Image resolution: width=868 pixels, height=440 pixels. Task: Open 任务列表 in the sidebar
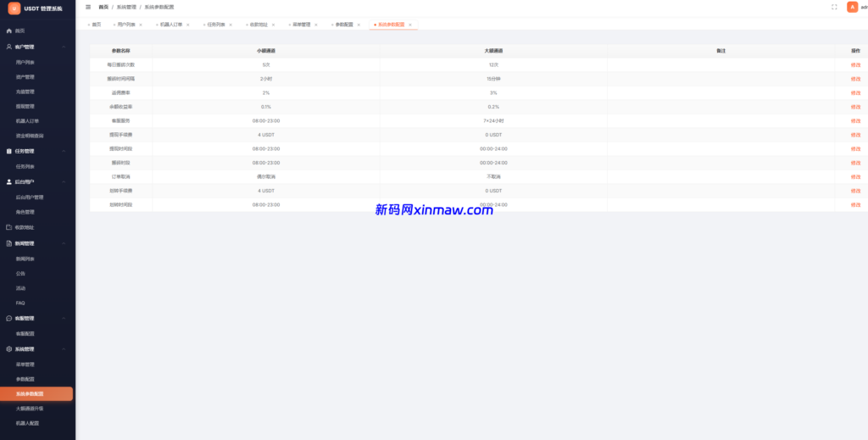(25, 167)
